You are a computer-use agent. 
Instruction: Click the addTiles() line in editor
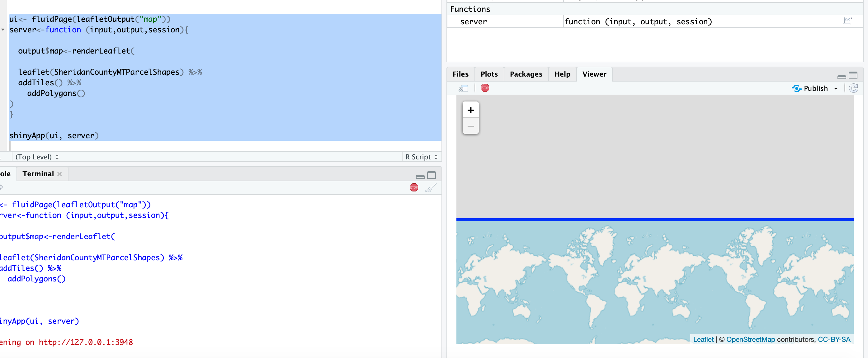[x=50, y=82]
